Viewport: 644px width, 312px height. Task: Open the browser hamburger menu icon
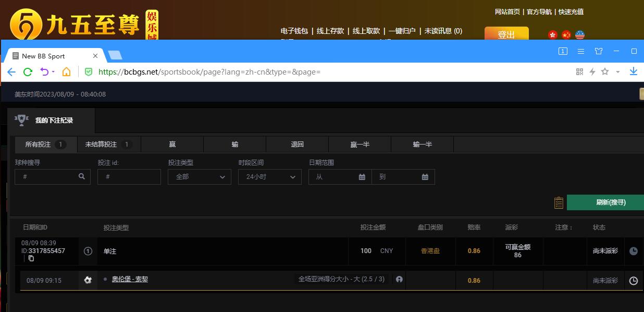point(581,51)
